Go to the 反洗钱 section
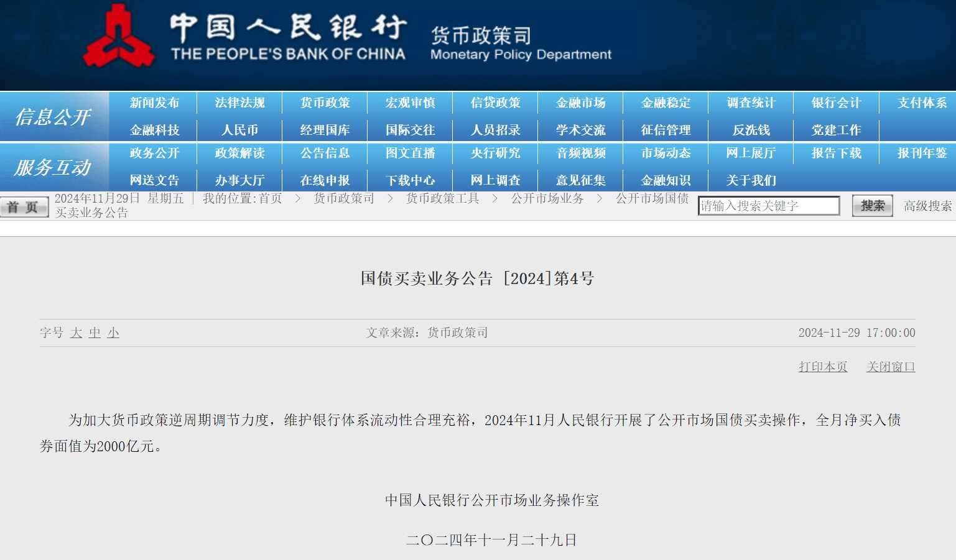The width and height of the screenshot is (956, 560). [x=751, y=131]
